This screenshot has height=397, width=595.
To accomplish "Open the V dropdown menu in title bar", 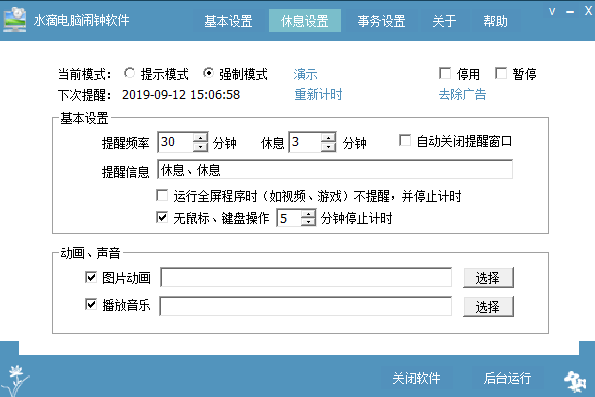I will (x=552, y=11).
